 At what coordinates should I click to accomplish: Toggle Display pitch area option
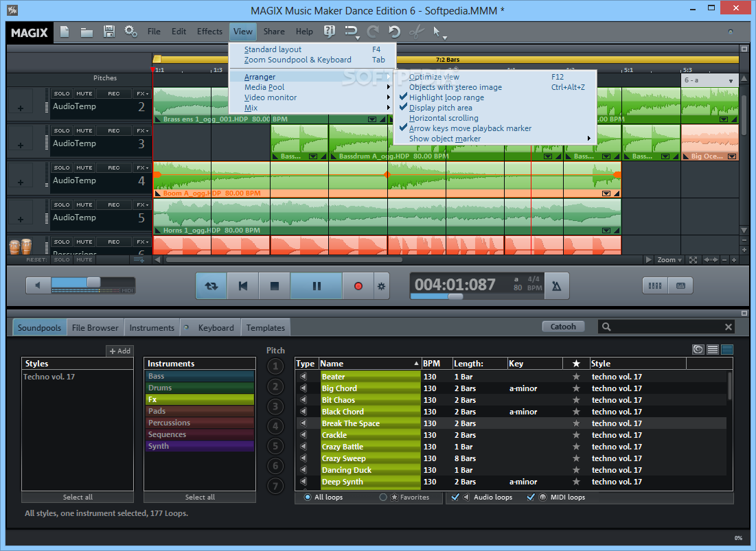441,108
